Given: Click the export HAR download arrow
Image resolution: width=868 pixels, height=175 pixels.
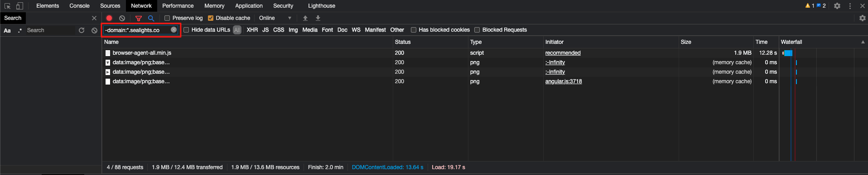Looking at the screenshot, I should point(318,18).
